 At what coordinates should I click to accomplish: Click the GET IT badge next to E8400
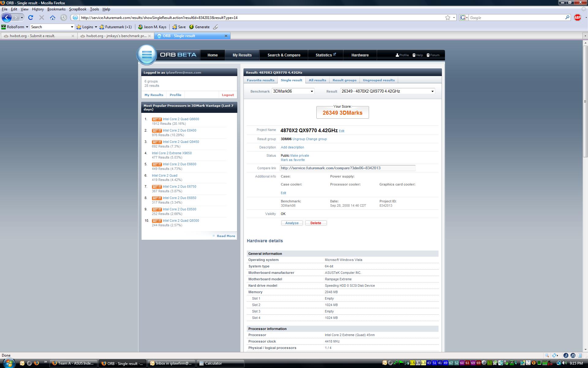(x=157, y=131)
